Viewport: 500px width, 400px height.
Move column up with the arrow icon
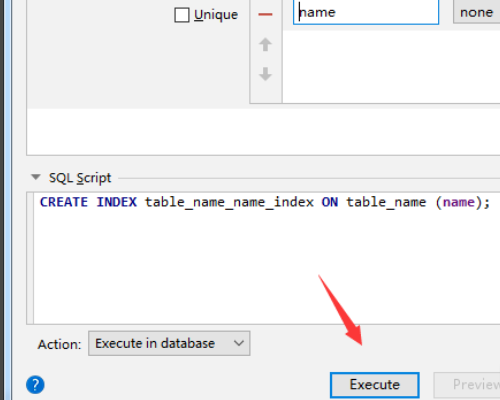pos(265,44)
